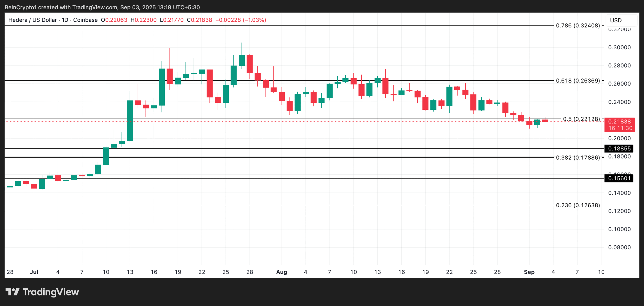The image size is (644, 306).
Task: Select the tall green candle near July 13
Action: click(130, 121)
